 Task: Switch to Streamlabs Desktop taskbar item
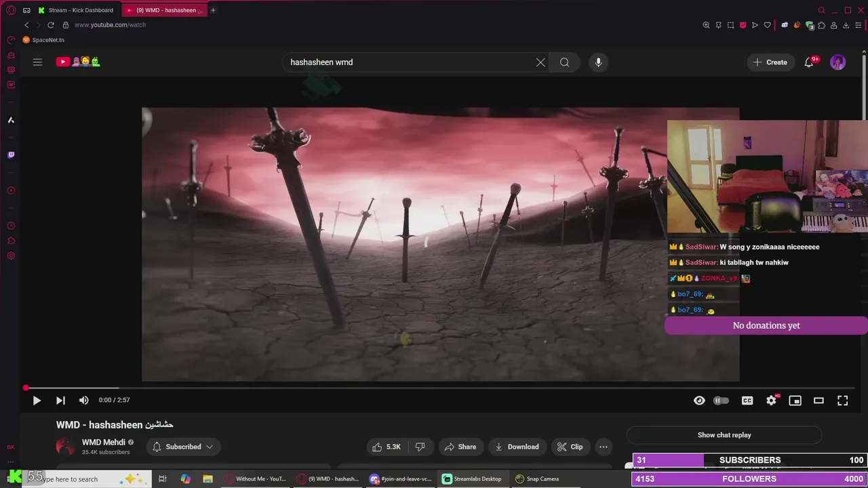[473, 479]
